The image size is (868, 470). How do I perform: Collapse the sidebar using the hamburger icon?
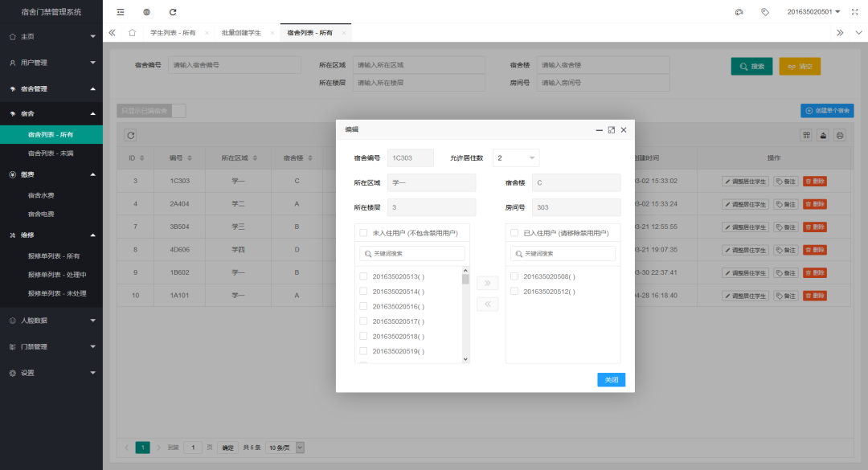(121, 12)
